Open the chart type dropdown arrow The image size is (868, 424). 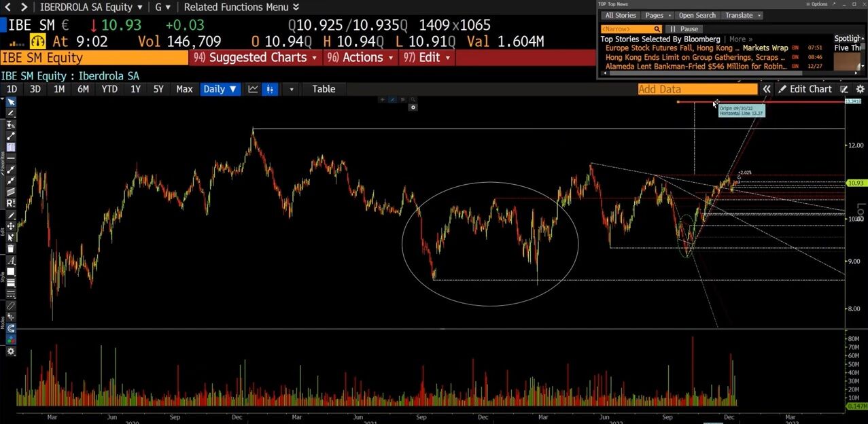click(291, 89)
